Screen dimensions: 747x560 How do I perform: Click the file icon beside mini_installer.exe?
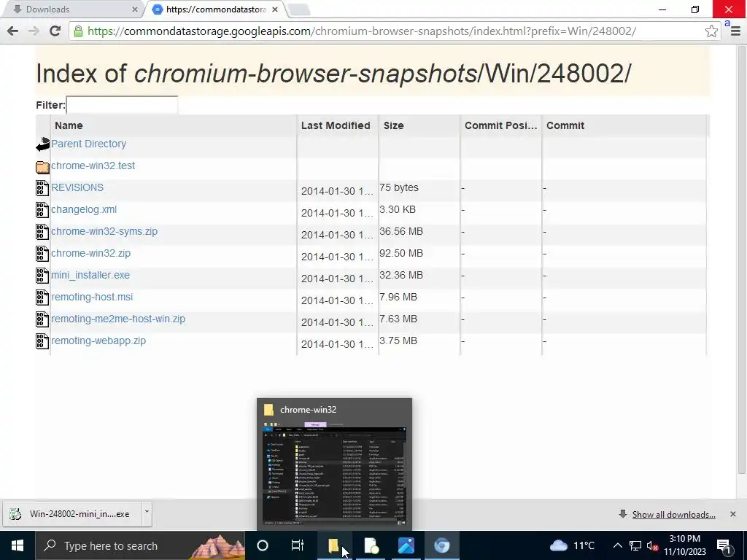(x=42, y=276)
